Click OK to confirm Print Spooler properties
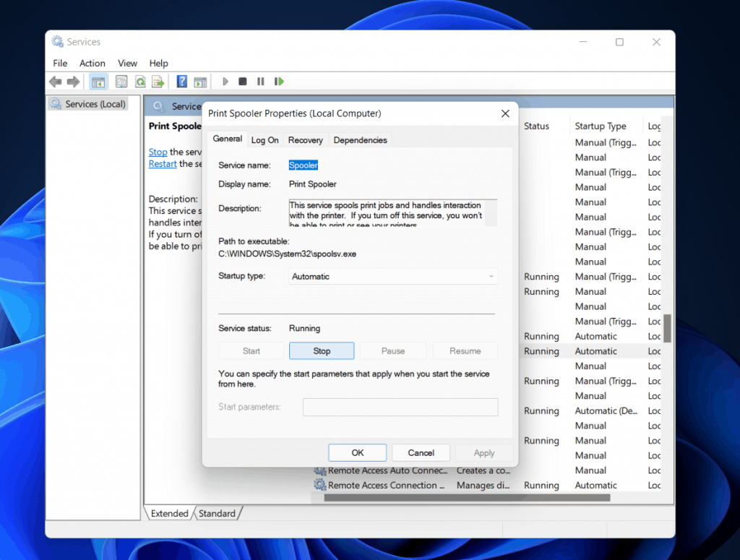The width and height of the screenshot is (740, 560). pos(357,452)
